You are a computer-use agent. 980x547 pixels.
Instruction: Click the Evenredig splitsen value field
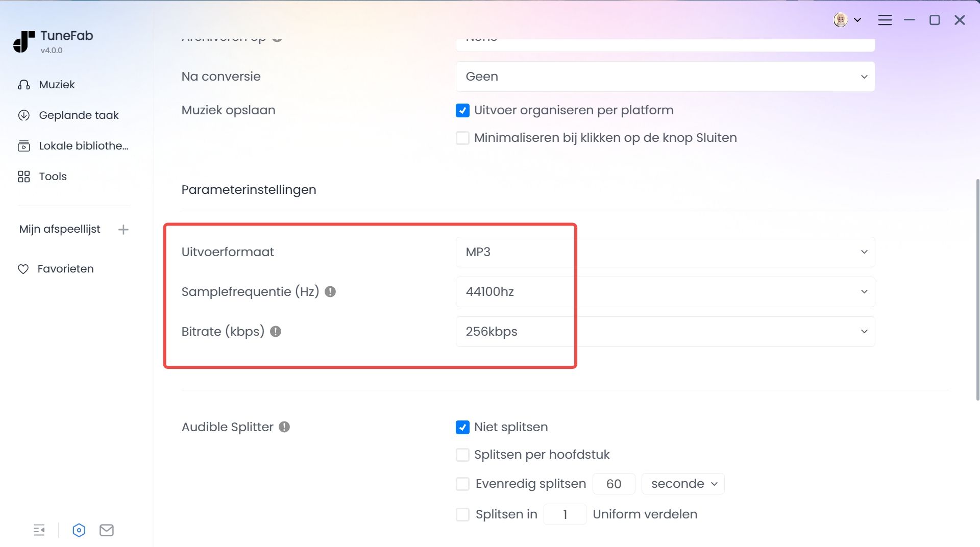point(614,484)
